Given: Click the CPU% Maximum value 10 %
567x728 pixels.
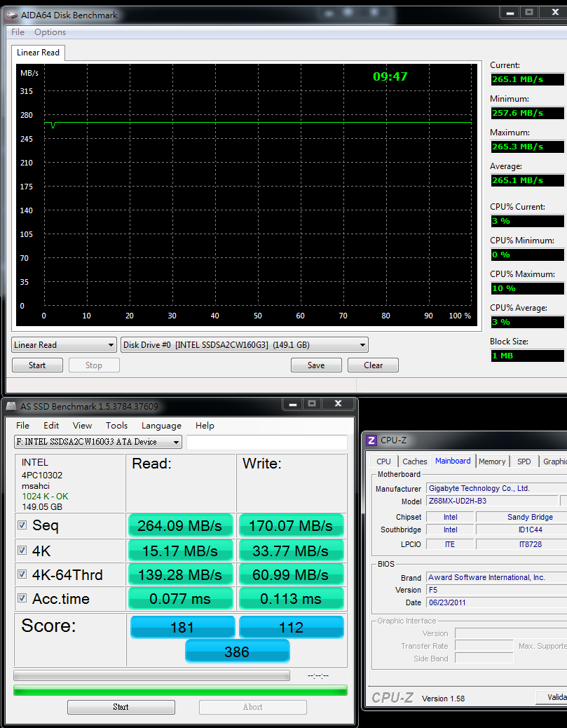Looking at the screenshot, I should coord(528,288).
